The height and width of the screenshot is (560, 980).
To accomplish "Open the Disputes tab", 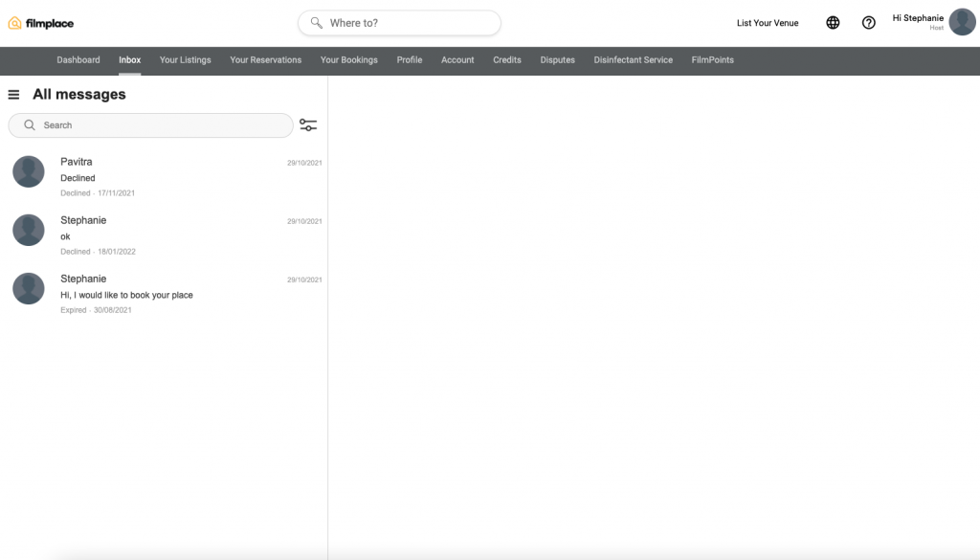I will click(557, 60).
